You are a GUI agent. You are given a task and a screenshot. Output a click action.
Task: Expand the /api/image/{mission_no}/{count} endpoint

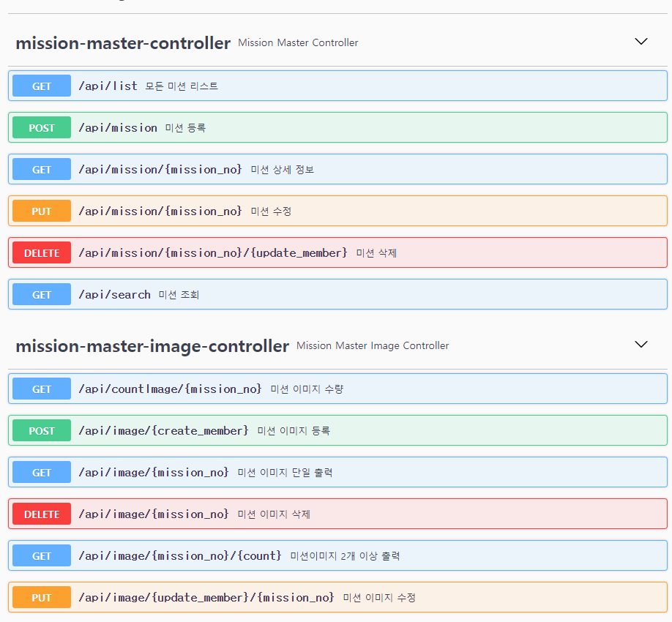(x=337, y=555)
